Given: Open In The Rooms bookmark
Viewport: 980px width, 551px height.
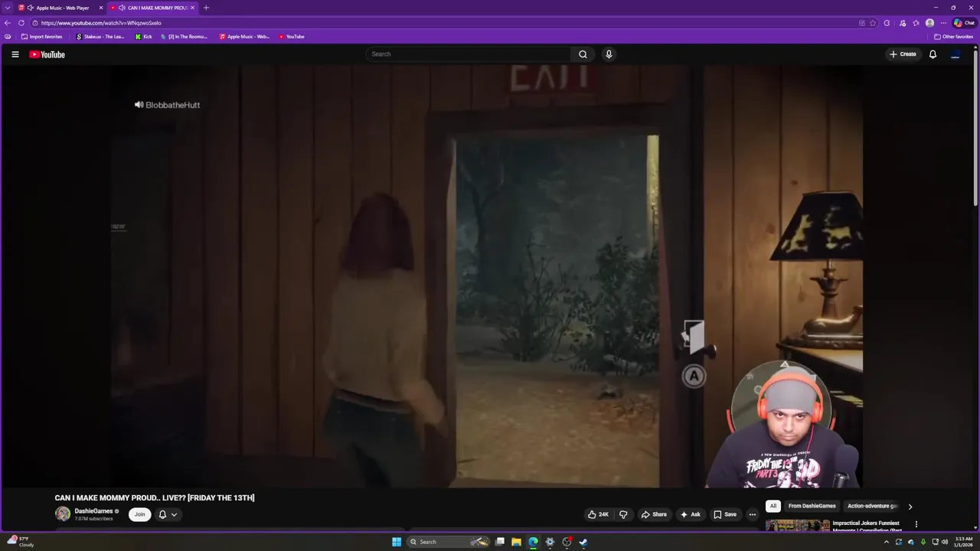Looking at the screenshot, I should point(185,37).
